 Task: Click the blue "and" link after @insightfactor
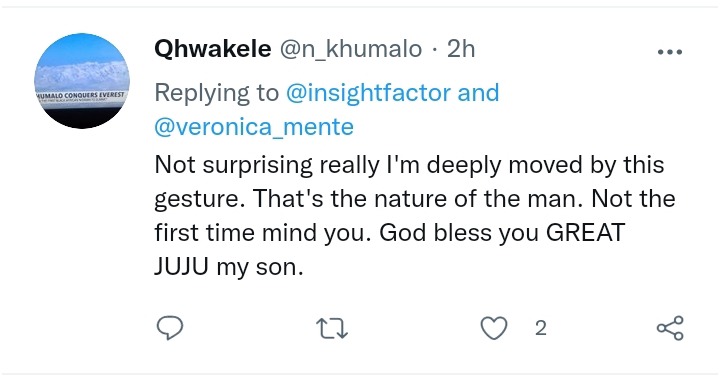(478, 93)
